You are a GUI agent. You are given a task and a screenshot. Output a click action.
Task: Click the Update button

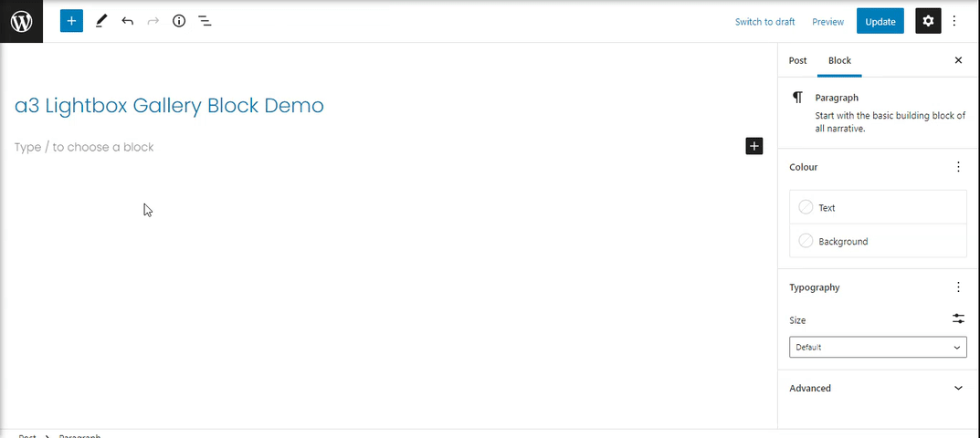pyautogui.click(x=880, y=21)
